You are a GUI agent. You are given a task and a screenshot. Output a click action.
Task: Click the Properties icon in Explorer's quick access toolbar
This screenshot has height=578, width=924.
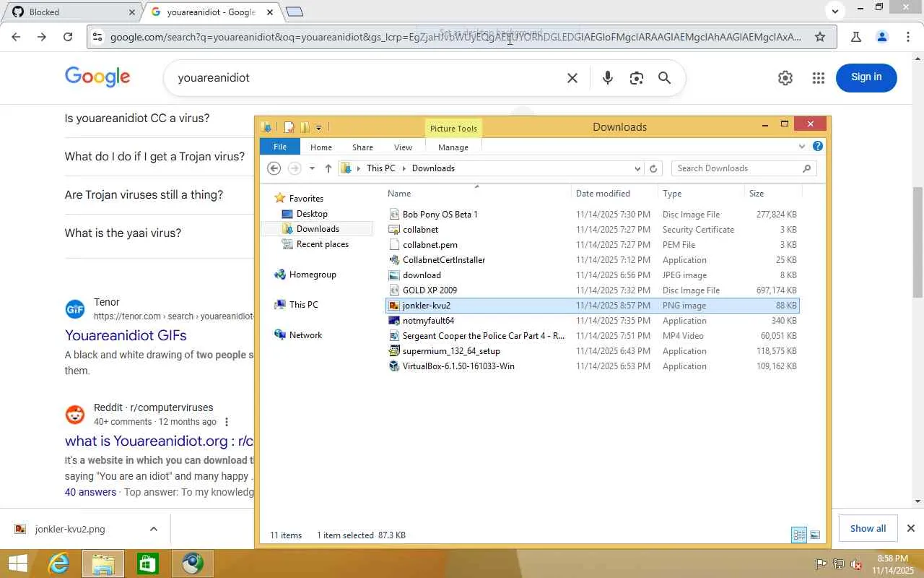[289, 127]
